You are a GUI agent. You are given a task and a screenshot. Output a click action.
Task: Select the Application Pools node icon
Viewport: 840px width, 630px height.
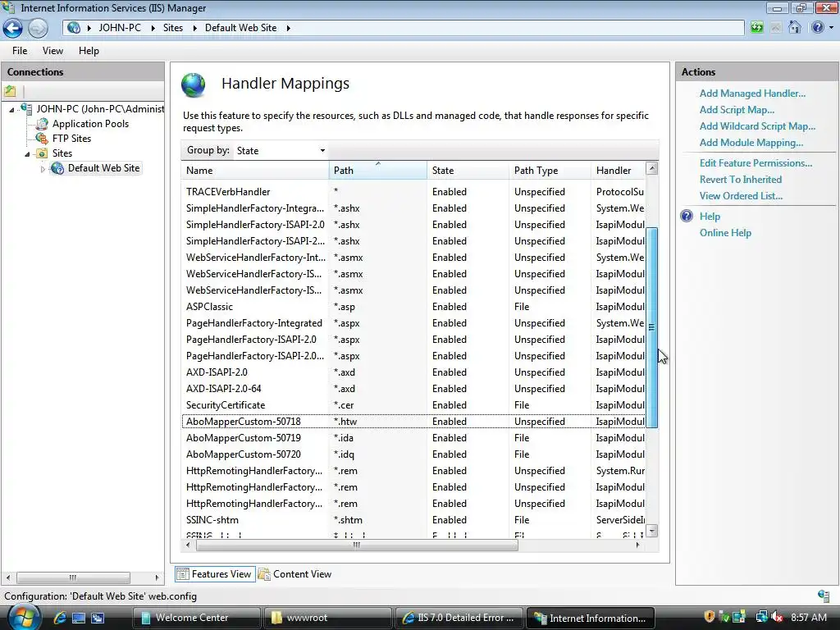pos(42,124)
